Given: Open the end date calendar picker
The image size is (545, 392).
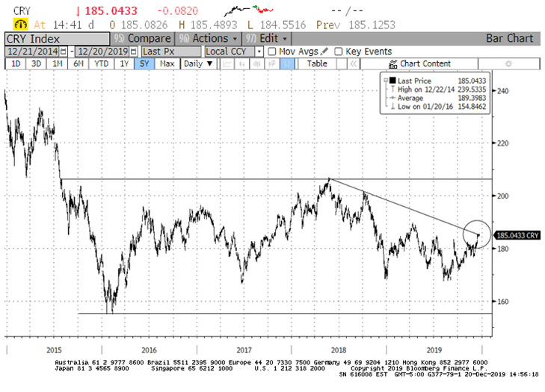Looking at the screenshot, I should click(x=134, y=52).
